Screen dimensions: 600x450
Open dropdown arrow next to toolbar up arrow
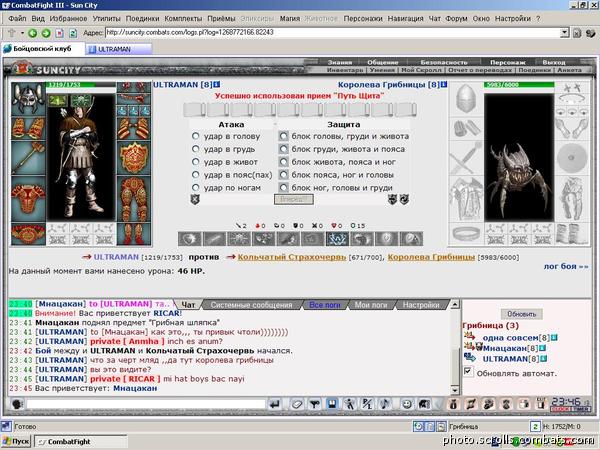22,33
